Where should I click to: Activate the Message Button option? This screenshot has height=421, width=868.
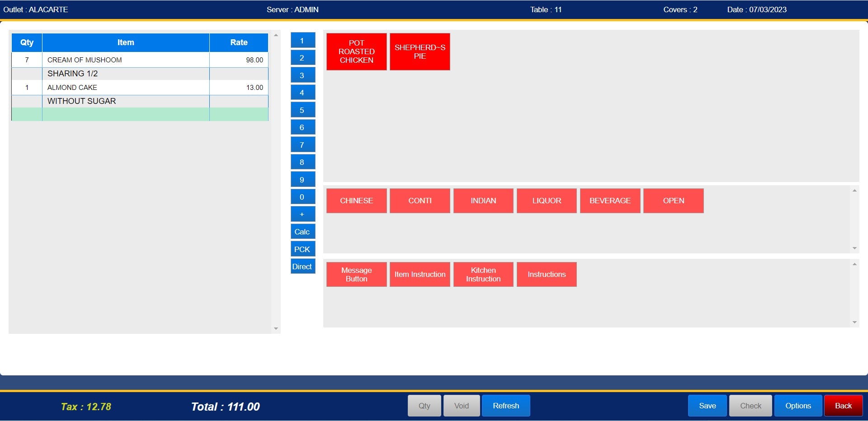pyautogui.click(x=356, y=274)
